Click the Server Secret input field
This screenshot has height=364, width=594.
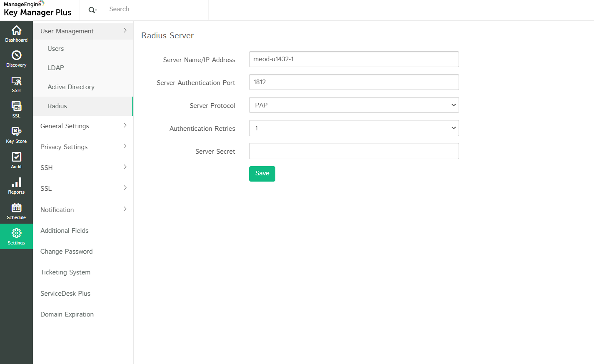pos(354,151)
